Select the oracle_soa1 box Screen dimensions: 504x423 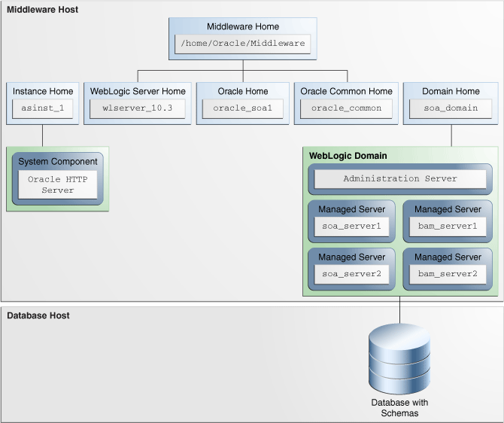tap(243, 108)
